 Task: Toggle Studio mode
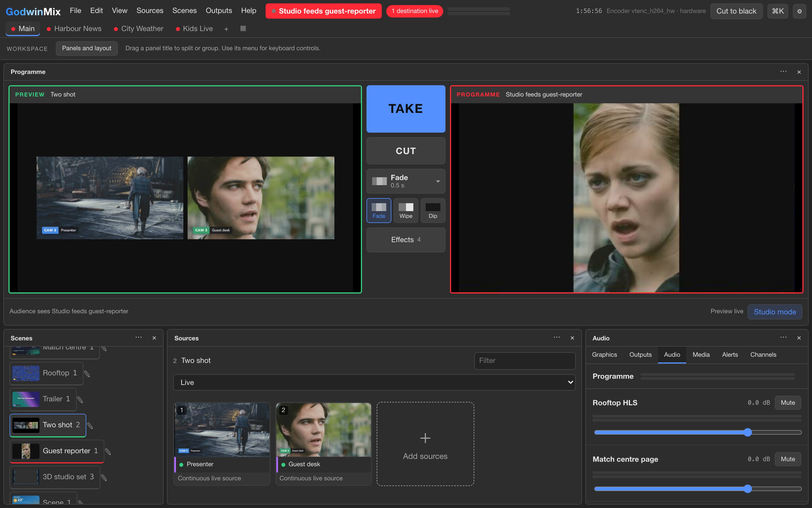pyautogui.click(x=775, y=312)
